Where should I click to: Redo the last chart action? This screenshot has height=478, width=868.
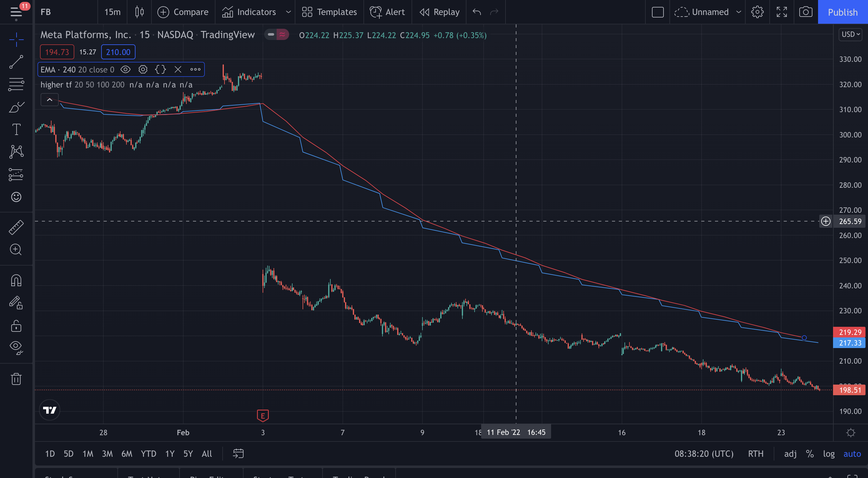tap(494, 12)
